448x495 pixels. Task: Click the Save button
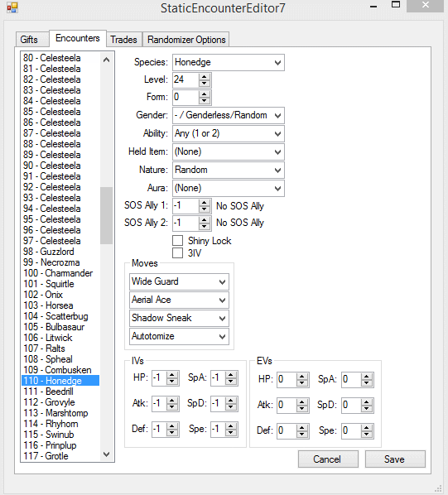pyautogui.click(x=395, y=459)
